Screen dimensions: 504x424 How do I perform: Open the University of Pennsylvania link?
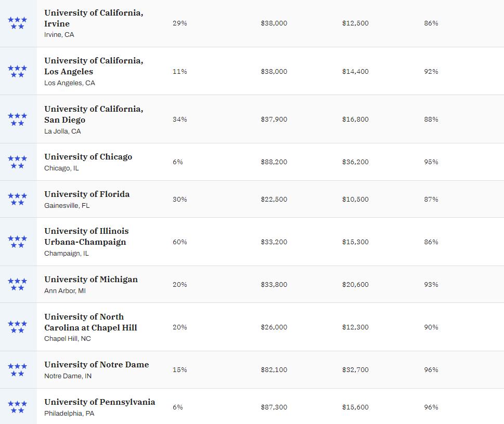coord(99,402)
